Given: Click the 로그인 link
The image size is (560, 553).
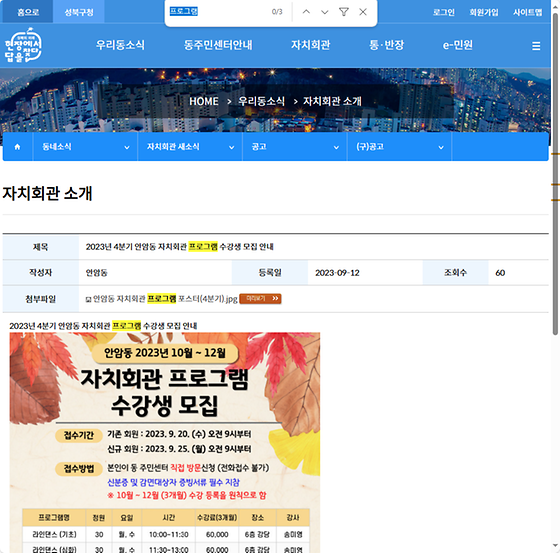Looking at the screenshot, I should [x=444, y=12].
